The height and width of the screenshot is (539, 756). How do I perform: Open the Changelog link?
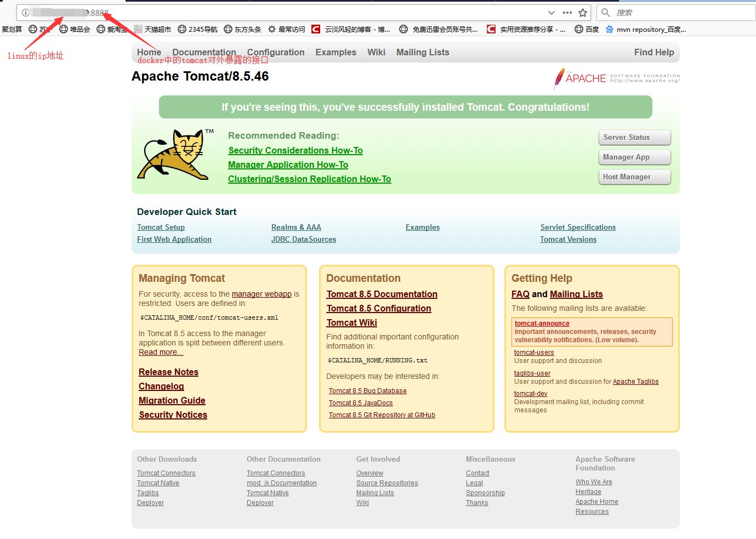[161, 387]
